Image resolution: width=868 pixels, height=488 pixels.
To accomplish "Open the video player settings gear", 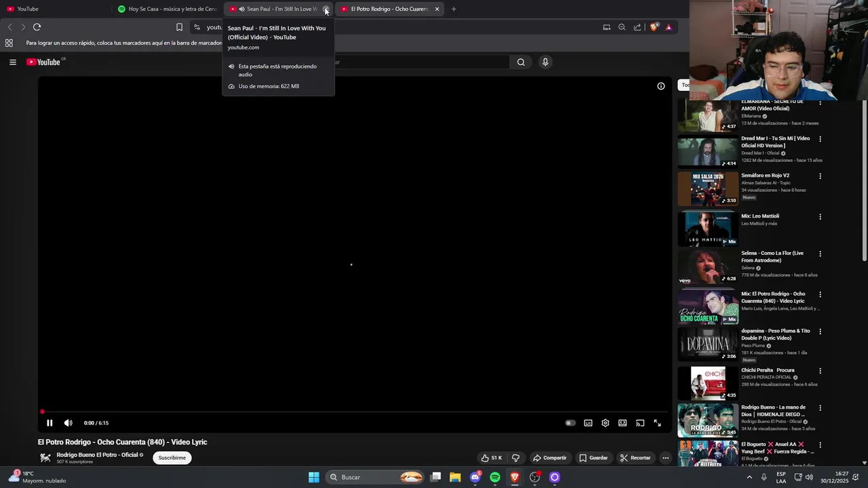I will 606,423.
